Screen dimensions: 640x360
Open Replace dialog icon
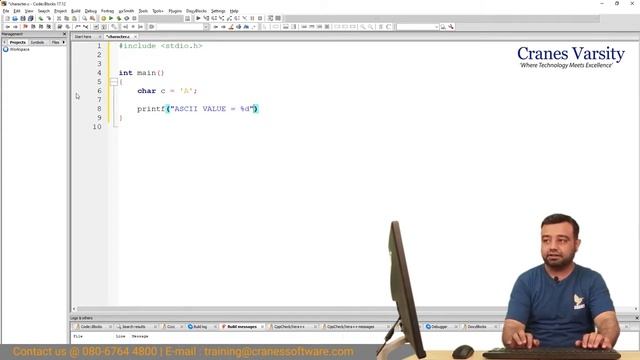92,18
